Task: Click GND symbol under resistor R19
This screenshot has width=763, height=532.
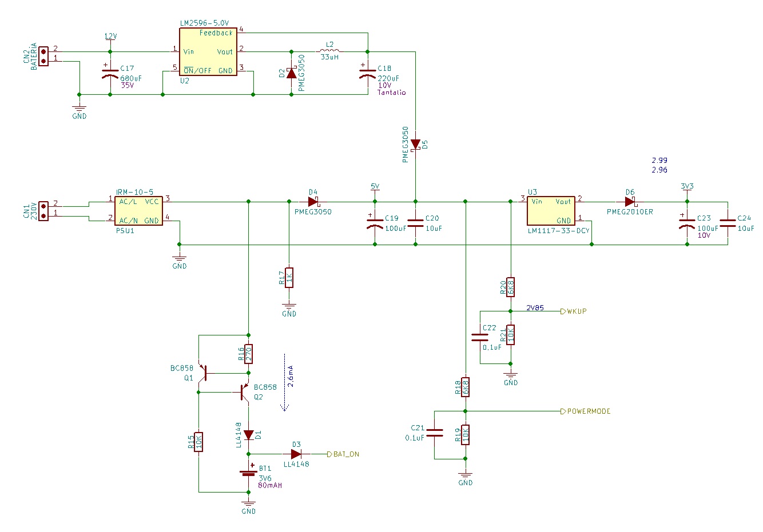Action: 466,478
